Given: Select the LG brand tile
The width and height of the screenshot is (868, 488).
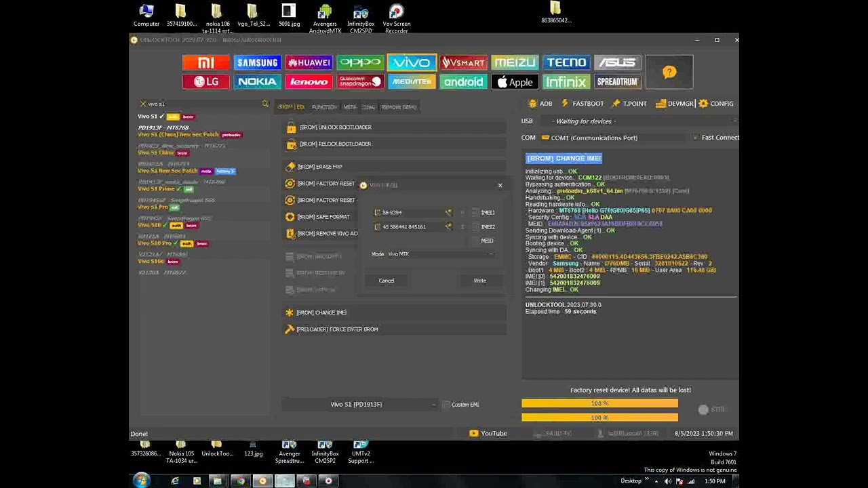Looking at the screenshot, I should point(205,81).
